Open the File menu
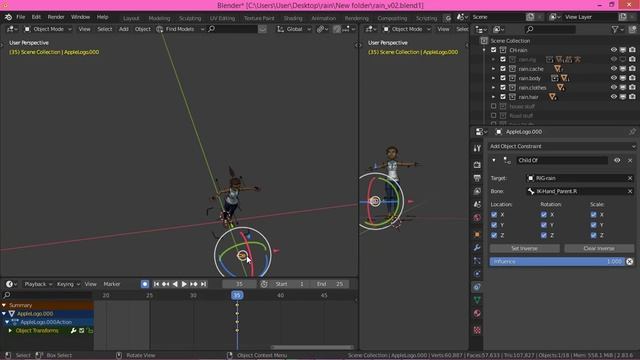 coord(20,17)
